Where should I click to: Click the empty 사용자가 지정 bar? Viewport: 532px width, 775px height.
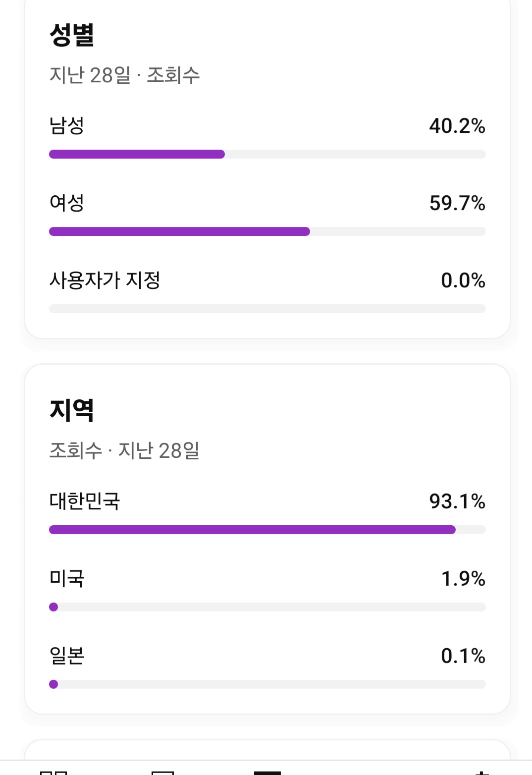[267, 309]
